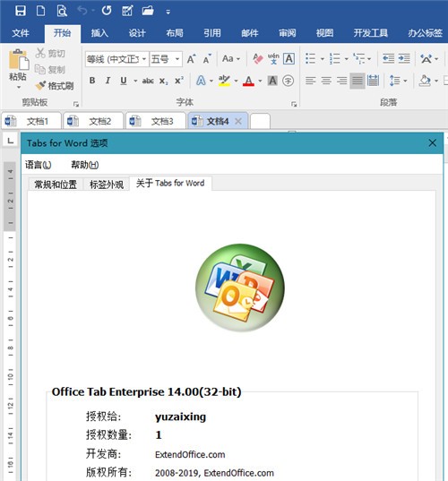Apply numbered list icon
The image size is (448, 481).
pyautogui.click(x=335, y=58)
